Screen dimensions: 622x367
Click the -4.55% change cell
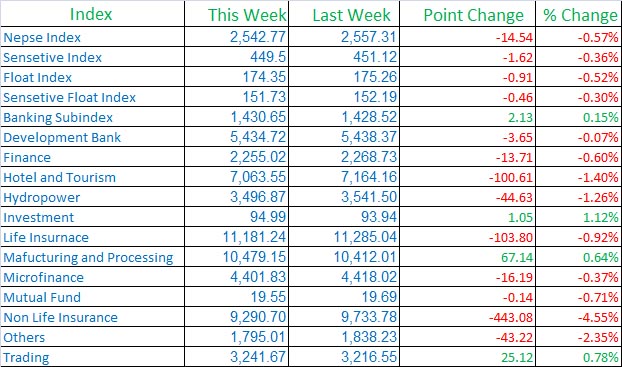598,317
